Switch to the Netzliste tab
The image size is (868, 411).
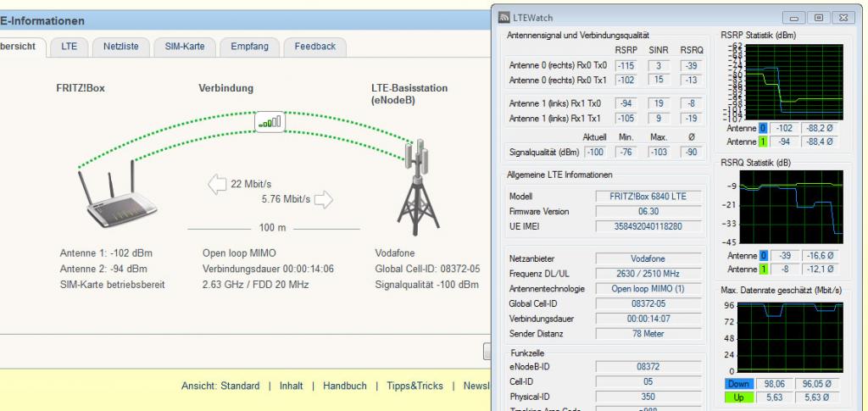coord(120,47)
